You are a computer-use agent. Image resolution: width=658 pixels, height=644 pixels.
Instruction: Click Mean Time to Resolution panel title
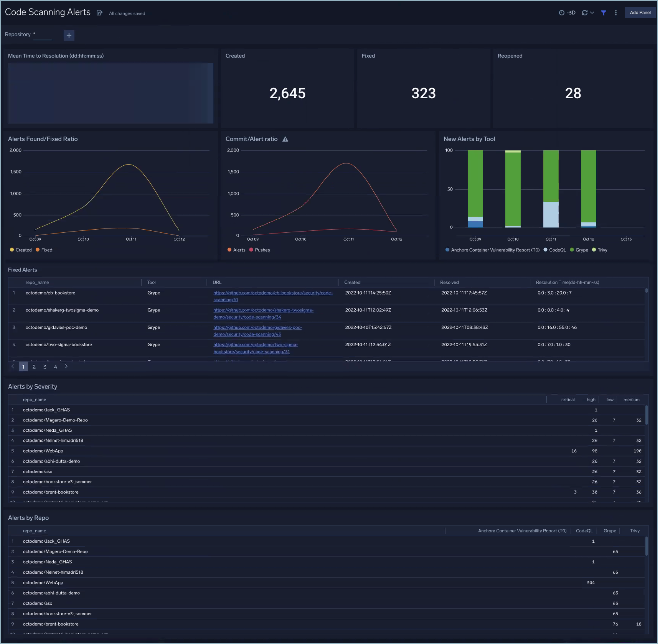click(56, 56)
